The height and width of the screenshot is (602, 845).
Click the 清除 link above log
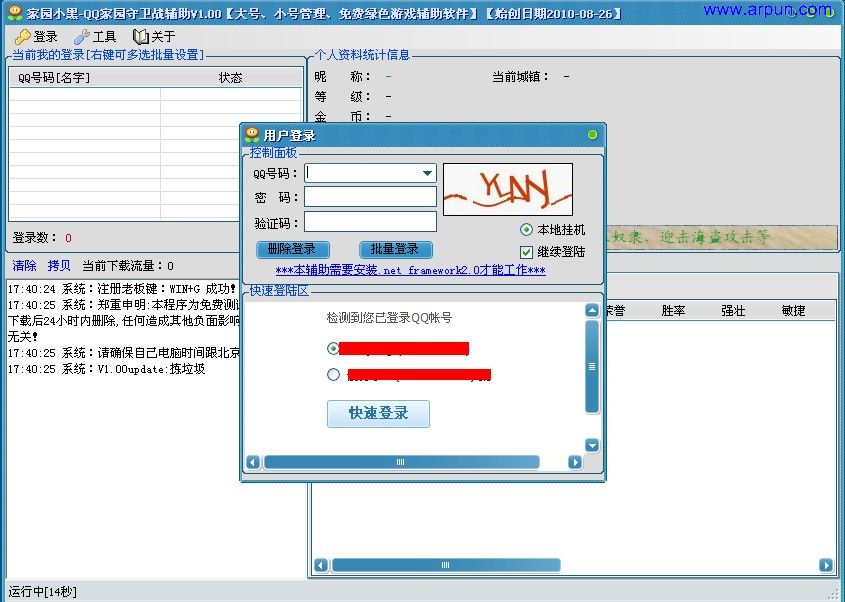[24, 265]
